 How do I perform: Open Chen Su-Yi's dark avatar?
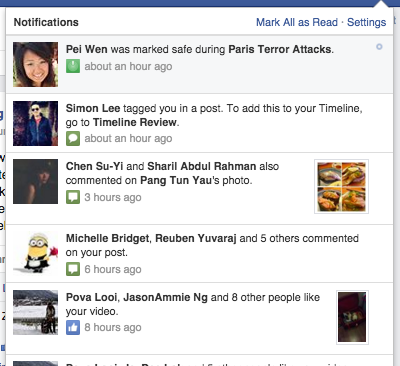point(35,181)
